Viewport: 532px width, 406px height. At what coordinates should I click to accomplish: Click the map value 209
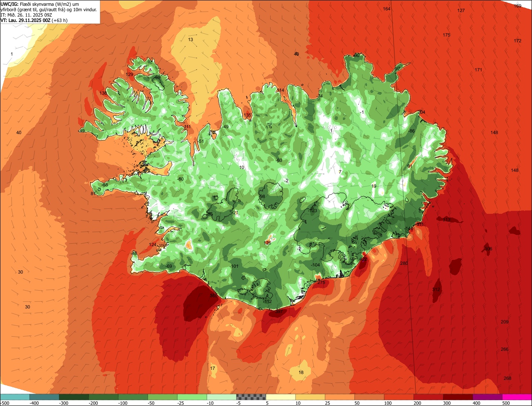[505, 322]
